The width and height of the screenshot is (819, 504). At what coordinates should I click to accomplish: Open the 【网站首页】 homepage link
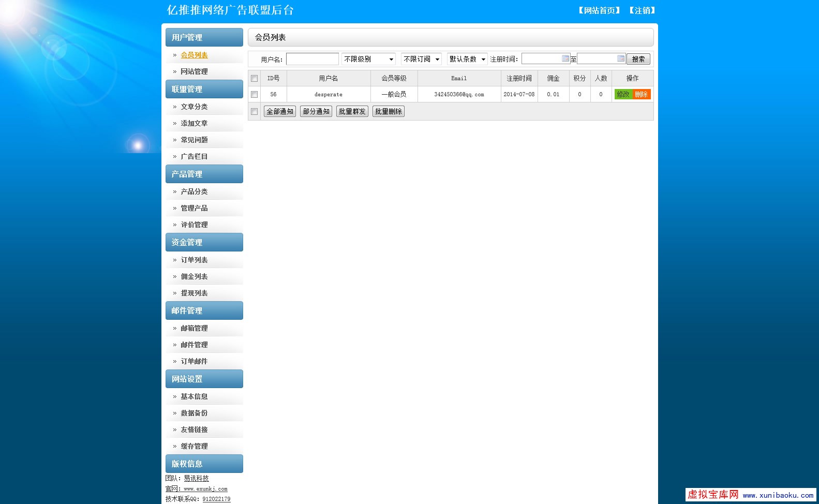point(599,10)
